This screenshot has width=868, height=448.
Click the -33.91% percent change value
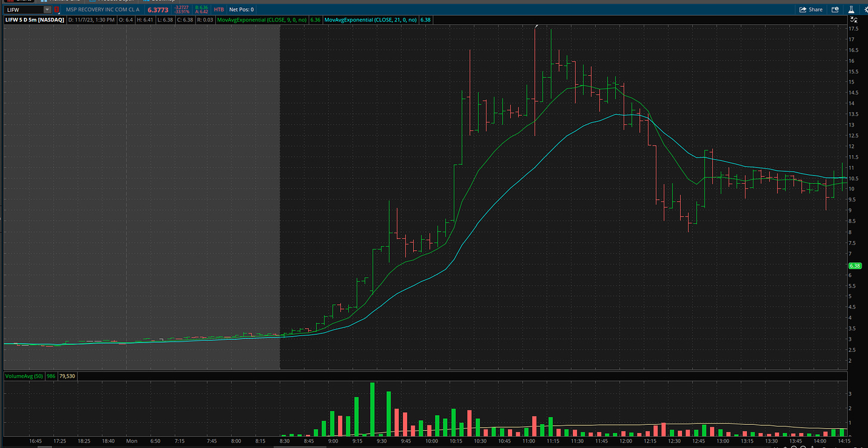(x=181, y=11)
